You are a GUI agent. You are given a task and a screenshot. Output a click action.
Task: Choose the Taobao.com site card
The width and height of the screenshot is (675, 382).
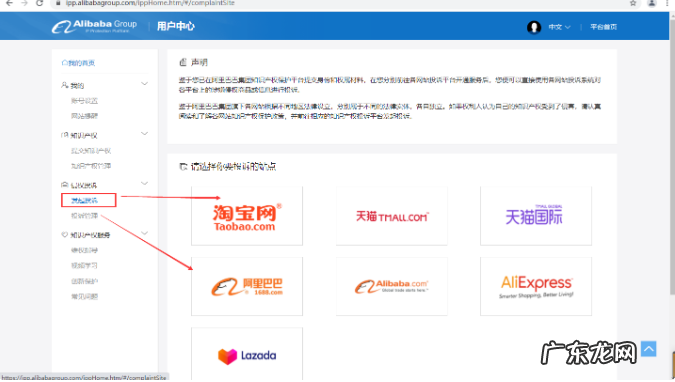247,216
